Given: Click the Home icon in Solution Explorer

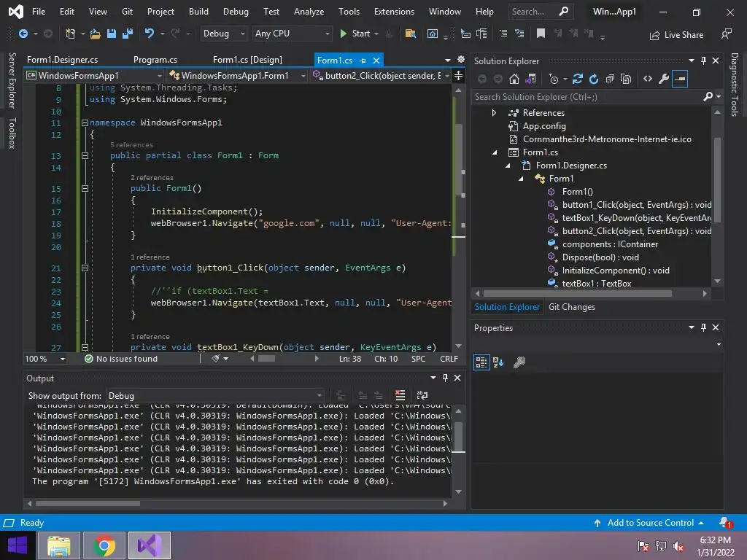Looking at the screenshot, I should click(x=514, y=79).
